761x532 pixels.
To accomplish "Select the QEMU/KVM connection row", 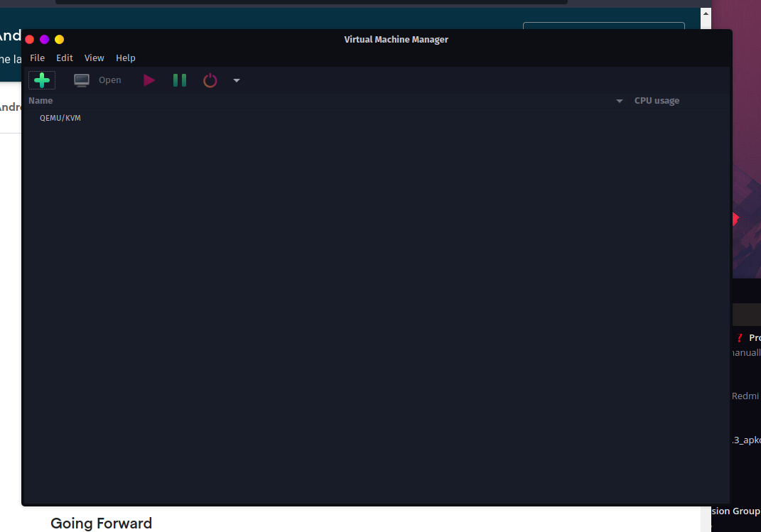I will [x=376, y=118].
